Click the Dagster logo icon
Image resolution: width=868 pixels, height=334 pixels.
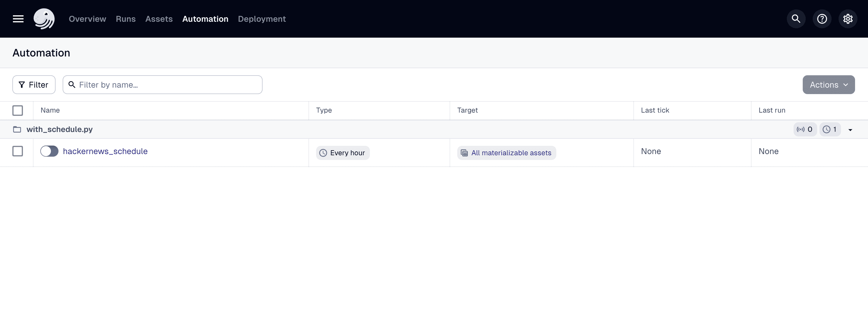44,18
